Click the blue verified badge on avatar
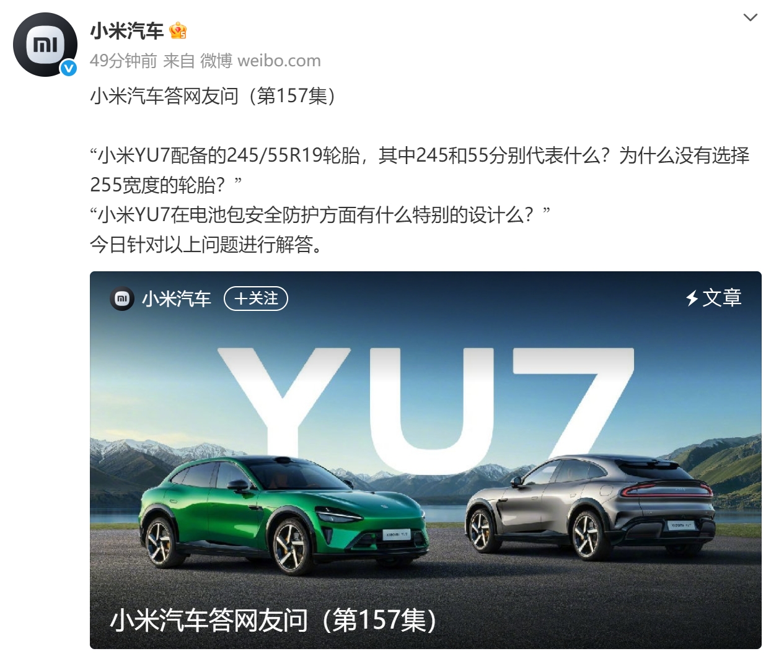Image resolution: width=784 pixels, height=672 pixels. coord(68,68)
